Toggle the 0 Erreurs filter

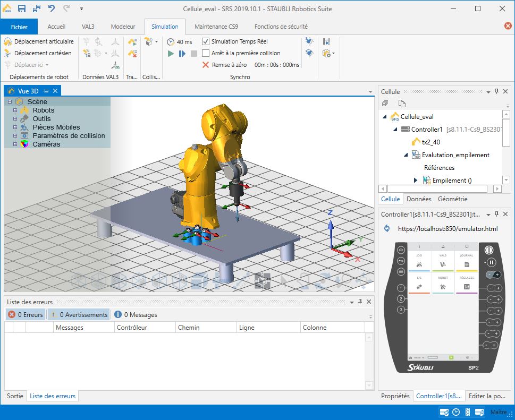pos(26,315)
